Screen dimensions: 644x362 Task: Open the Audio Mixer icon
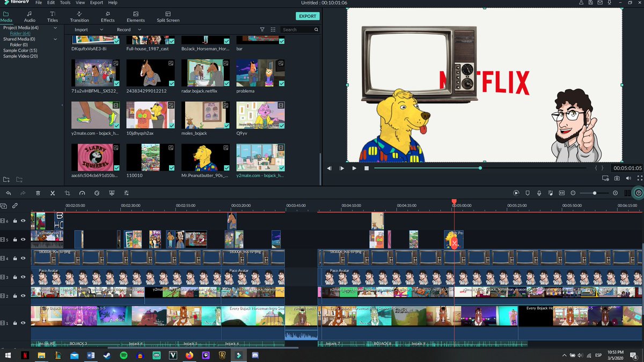tap(551, 193)
